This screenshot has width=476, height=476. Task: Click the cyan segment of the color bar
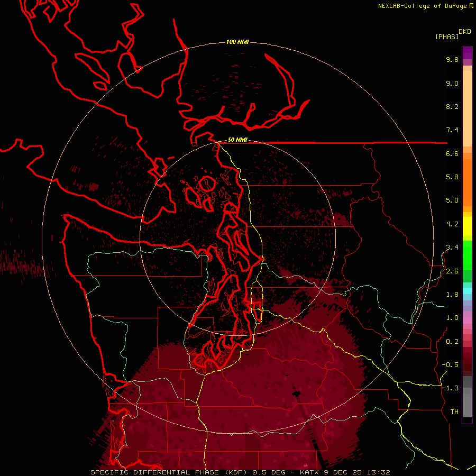pyautogui.click(x=467, y=291)
